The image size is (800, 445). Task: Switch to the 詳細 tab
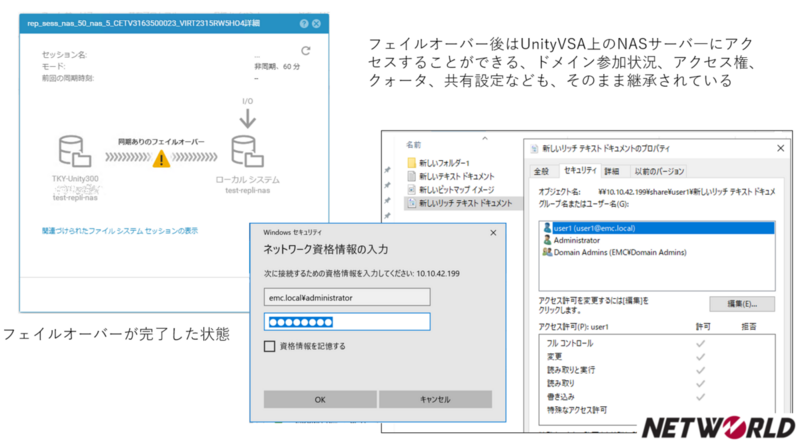(612, 171)
